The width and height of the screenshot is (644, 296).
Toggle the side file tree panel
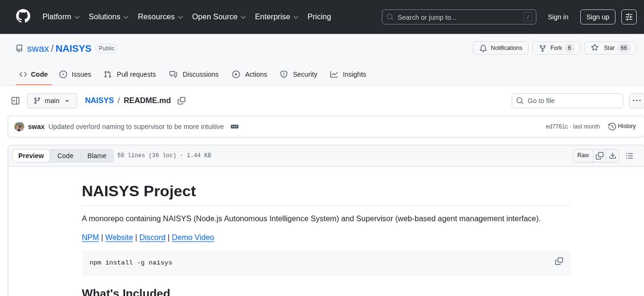pyautogui.click(x=16, y=101)
